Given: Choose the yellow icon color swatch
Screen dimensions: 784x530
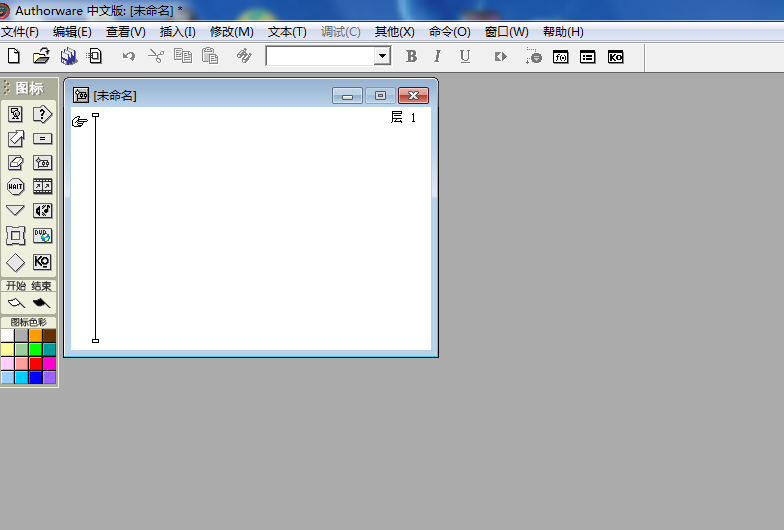Looking at the screenshot, I should [8, 350].
